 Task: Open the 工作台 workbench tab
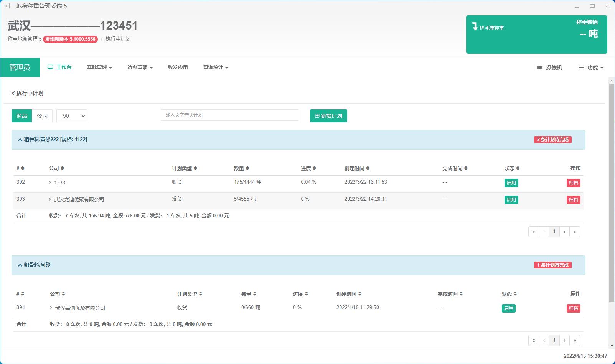[x=59, y=67]
